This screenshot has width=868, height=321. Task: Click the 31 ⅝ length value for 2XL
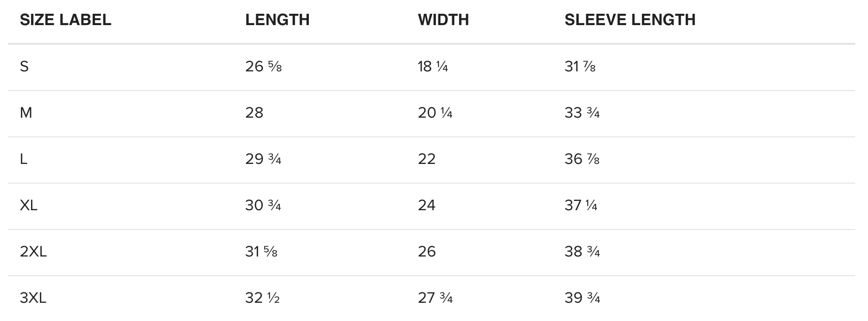point(262,252)
